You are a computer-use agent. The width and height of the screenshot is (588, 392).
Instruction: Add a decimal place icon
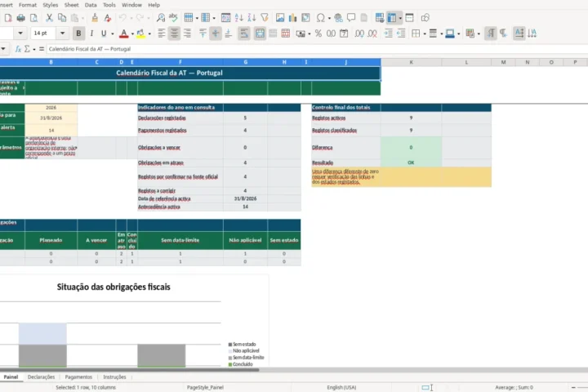359,33
